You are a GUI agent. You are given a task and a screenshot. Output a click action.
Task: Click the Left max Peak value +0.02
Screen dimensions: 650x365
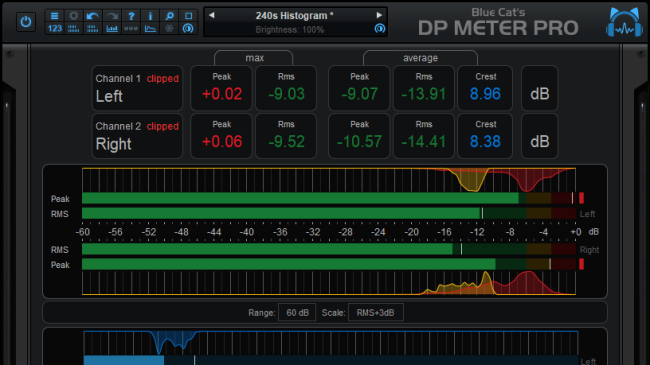[222, 94]
